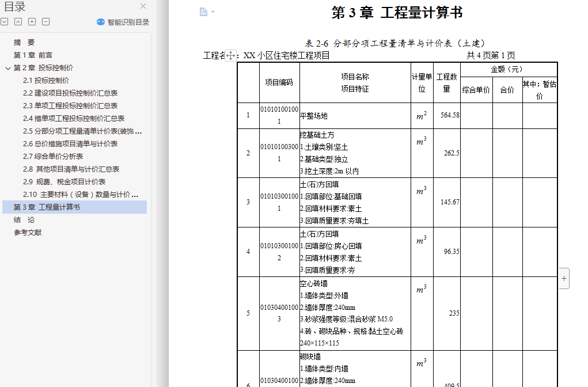Click the document page layout icon beside title
Viewport: 588px width, 387px height.
click(x=203, y=12)
